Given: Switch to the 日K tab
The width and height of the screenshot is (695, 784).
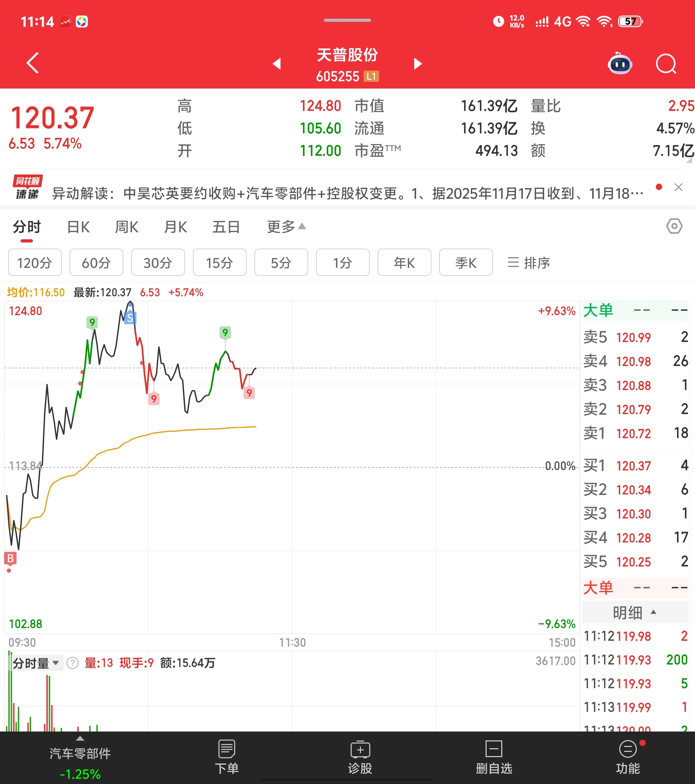Looking at the screenshot, I should click(78, 227).
